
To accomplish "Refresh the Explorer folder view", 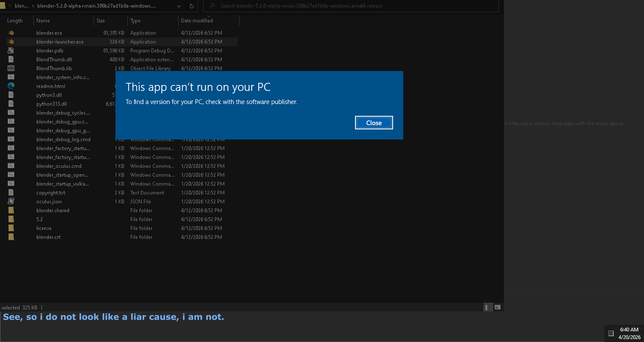I will (192, 6).
